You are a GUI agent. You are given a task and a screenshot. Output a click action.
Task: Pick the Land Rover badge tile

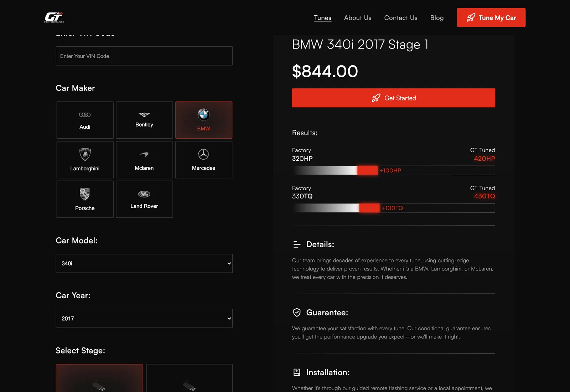(x=144, y=199)
